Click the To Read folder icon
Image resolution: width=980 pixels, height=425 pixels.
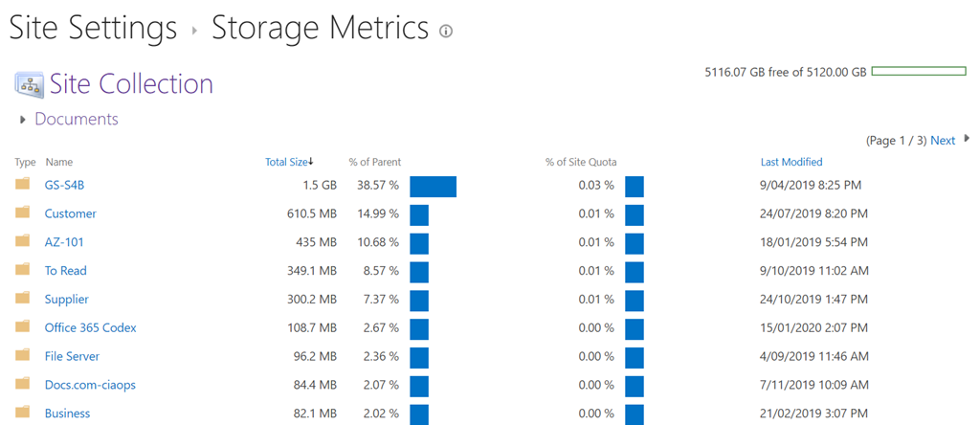click(23, 271)
